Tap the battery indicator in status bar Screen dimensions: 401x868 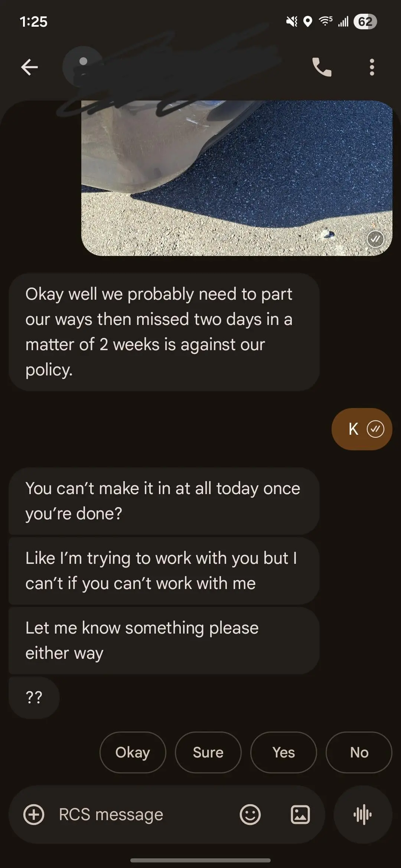point(365,22)
